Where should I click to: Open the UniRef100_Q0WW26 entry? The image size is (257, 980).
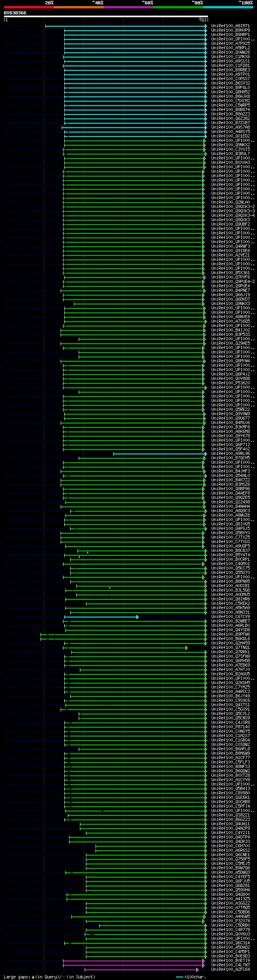(230, 53)
